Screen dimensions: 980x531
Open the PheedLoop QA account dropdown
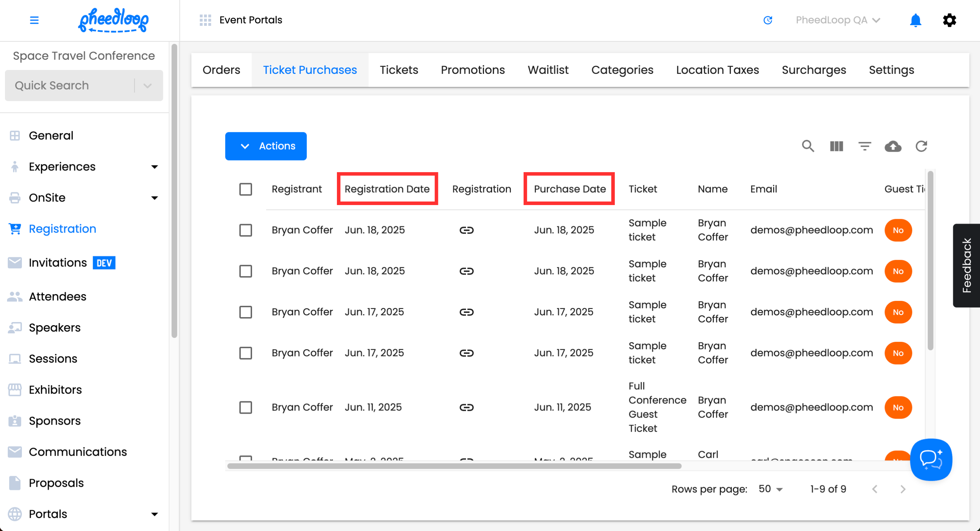coord(838,20)
